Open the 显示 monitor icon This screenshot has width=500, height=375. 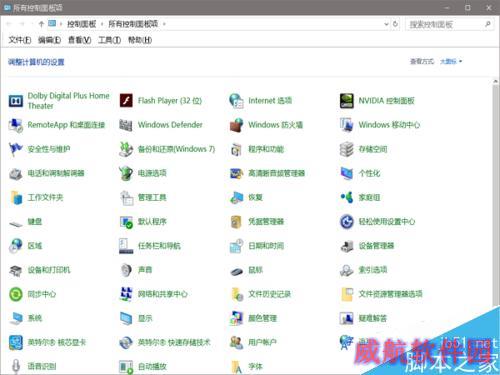(x=126, y=319)
